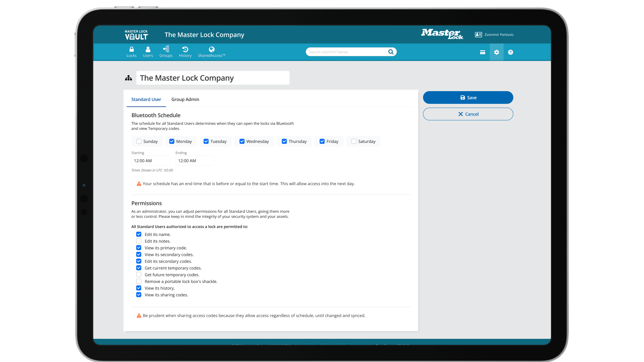Click the Save button

click(x=468, y=97)
